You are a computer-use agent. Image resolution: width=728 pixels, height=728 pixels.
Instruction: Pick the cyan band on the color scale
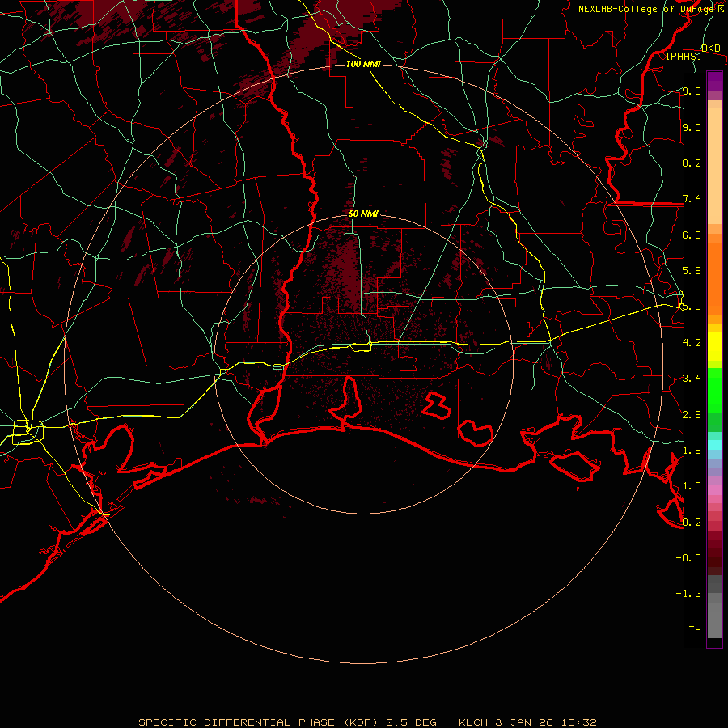[x=714, y=445]
